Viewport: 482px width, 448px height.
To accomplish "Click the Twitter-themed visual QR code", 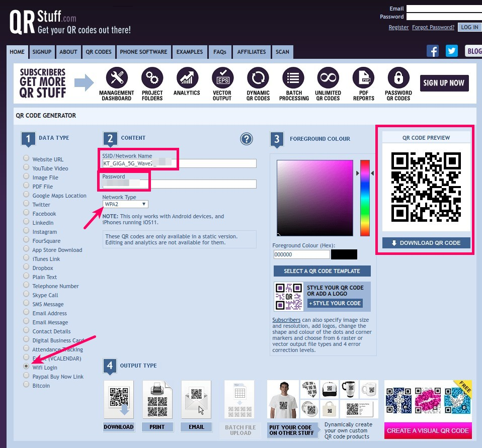I will [457, 400].
